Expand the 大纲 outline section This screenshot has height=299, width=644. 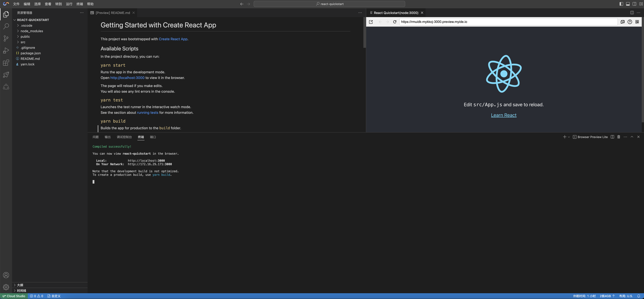[20, 285]
